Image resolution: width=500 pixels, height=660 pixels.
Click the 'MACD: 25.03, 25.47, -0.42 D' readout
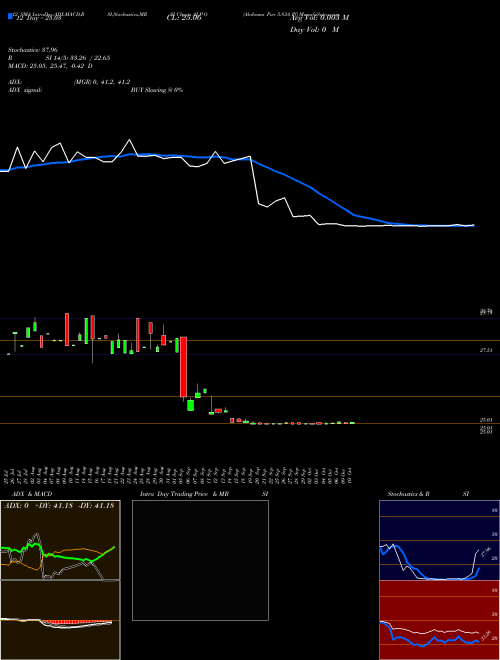(50, 66)
